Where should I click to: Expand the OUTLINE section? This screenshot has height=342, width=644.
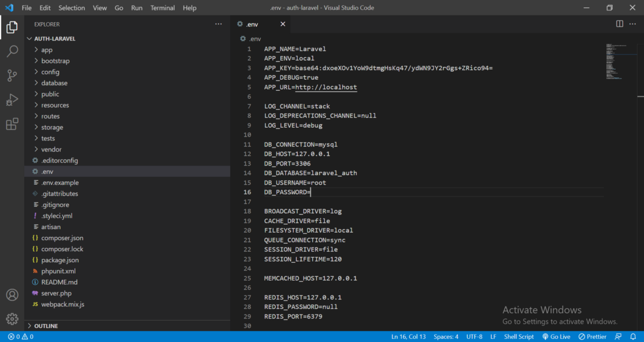coord(128,326)
